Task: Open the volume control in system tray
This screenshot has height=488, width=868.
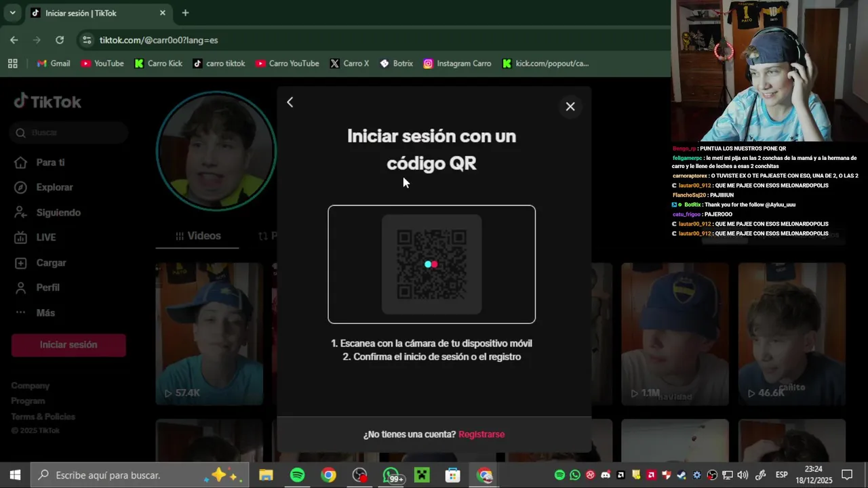Action: tap(743, 475)
